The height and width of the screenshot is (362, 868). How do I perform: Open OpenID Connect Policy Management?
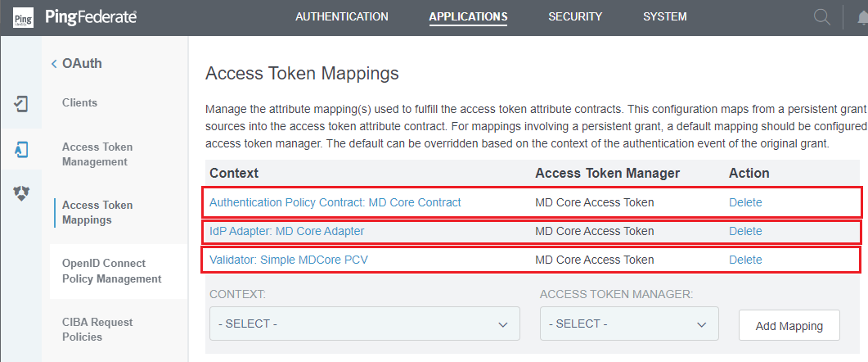click(112, 271)
